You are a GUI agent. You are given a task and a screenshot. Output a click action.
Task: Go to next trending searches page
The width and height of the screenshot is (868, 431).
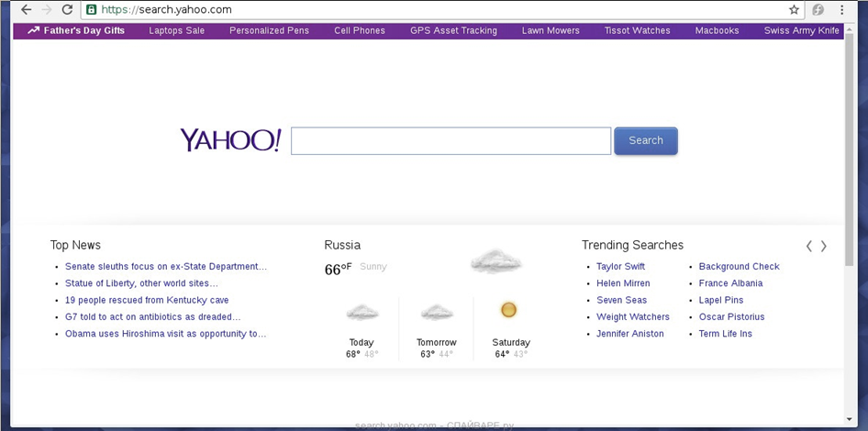tap(824, 246)
